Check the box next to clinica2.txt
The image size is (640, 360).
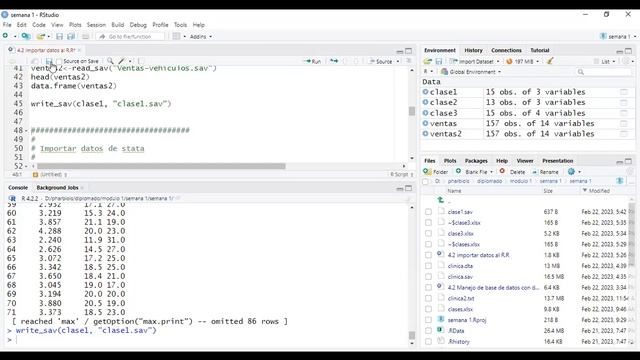[x=428, y=298]
